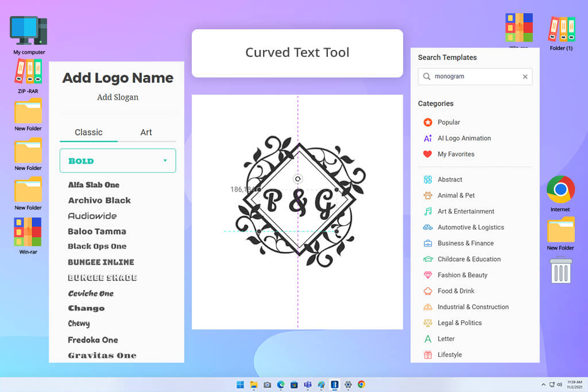
Task: Click the Curved Text Tool title card
Action: tap(297, 53)
